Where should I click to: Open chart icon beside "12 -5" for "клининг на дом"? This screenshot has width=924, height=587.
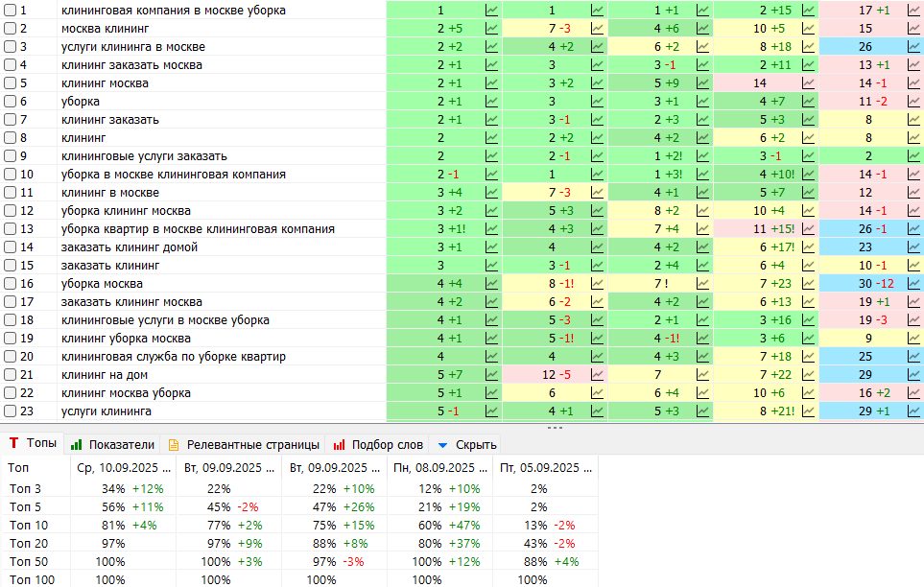pos(598,375)
